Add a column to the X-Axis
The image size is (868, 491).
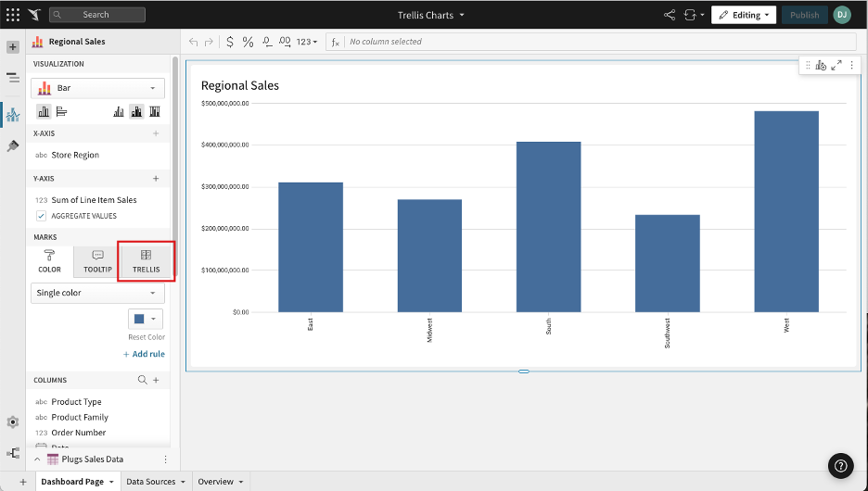coord(156,133)
